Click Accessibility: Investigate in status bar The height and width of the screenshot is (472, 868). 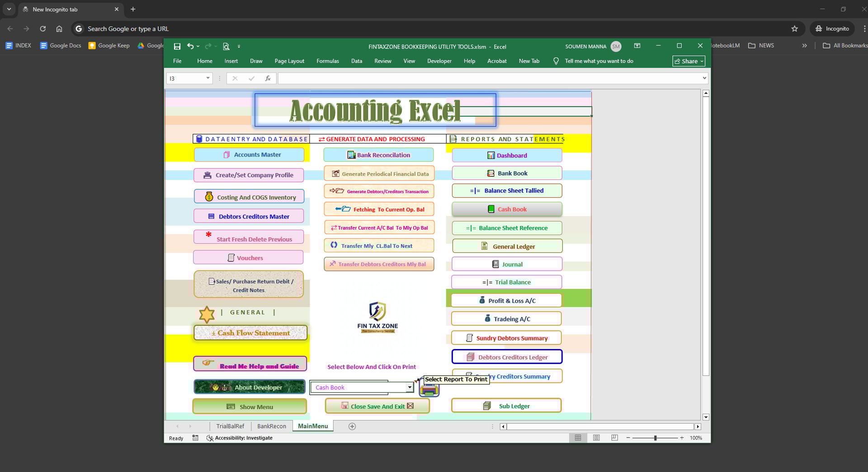click(x=240, y=438)
